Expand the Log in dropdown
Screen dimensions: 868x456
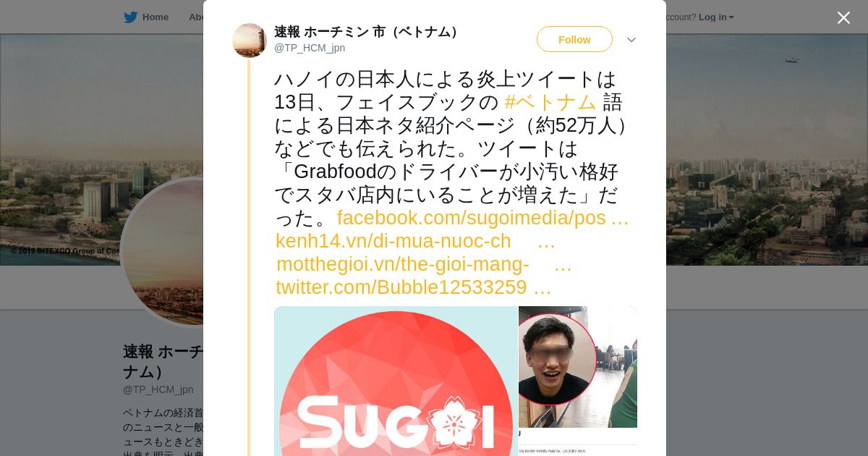tap(716, 17)
